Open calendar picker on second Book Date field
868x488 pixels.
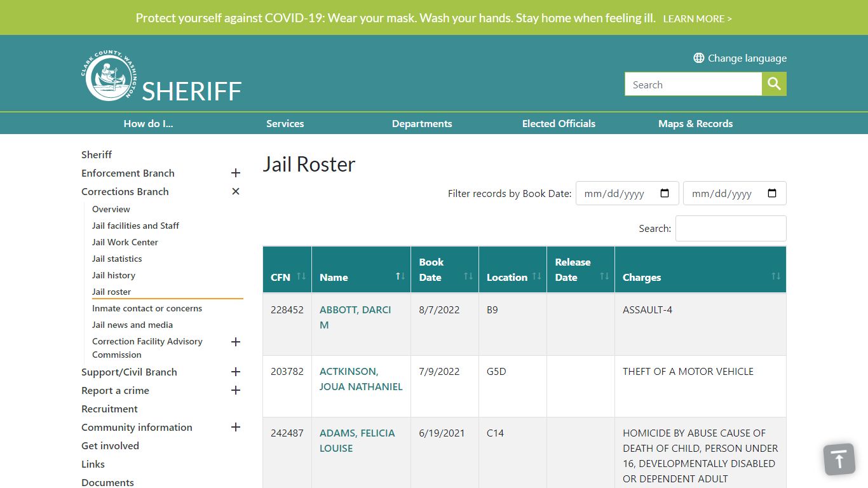coord(772,193)
